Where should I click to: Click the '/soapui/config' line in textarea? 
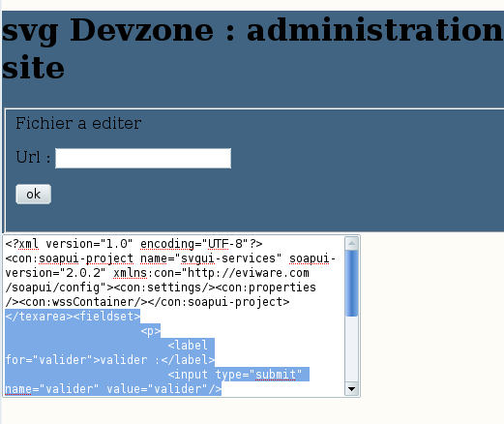coord(161,288)
